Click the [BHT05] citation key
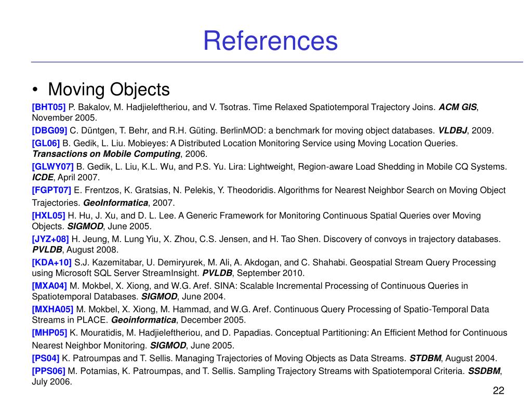This screenshot has width=532, height=399. (49, 107)
